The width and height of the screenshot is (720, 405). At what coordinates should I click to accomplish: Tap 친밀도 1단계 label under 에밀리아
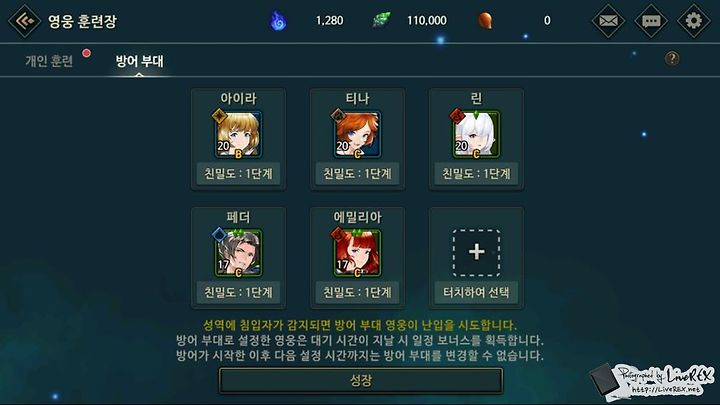pyautogui.click(x=357, y=292)
